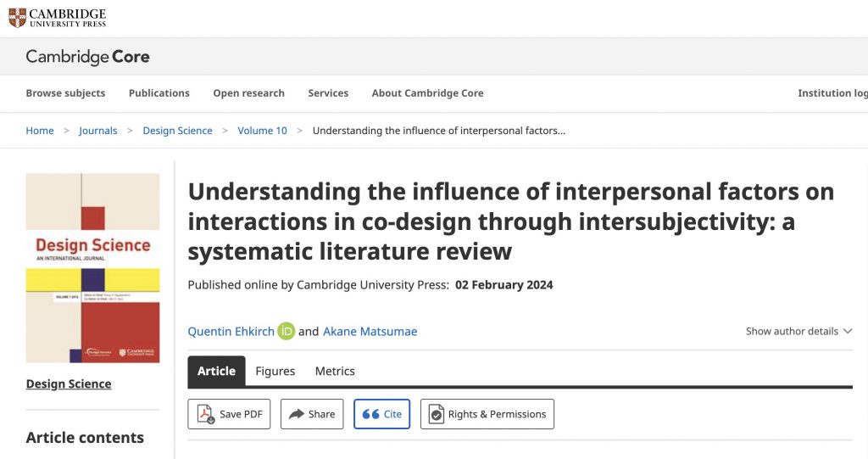Click the Rights & Permissions document icon

pyautogui.click(x=437, y=414)
